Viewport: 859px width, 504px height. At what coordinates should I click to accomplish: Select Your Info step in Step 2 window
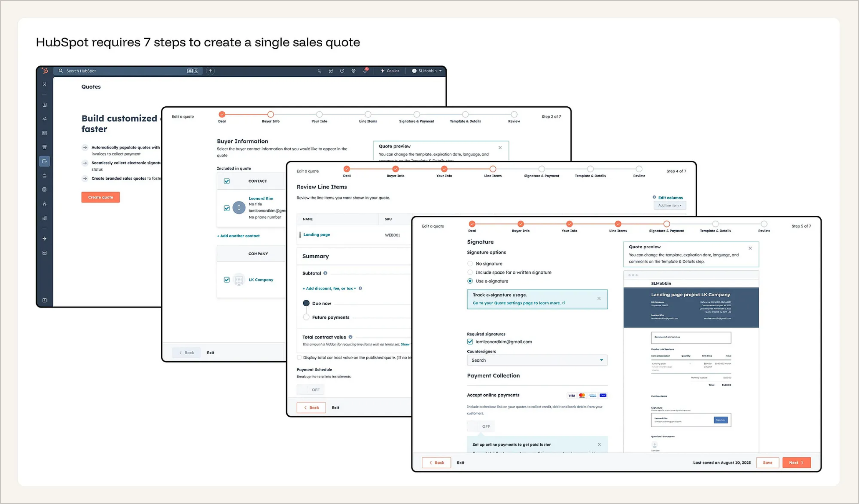pos(319,114)
